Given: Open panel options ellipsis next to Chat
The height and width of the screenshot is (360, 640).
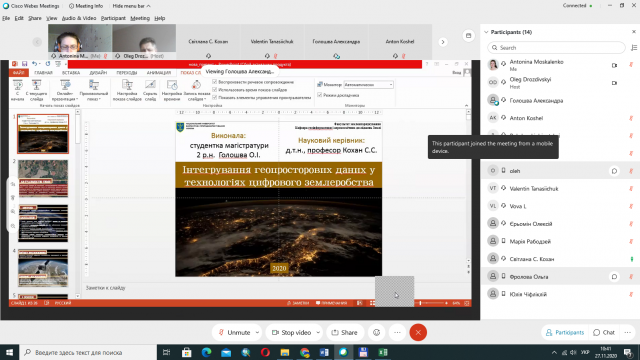Looking at the screenshot, I should pyautogui.click(x=628, y=333).
